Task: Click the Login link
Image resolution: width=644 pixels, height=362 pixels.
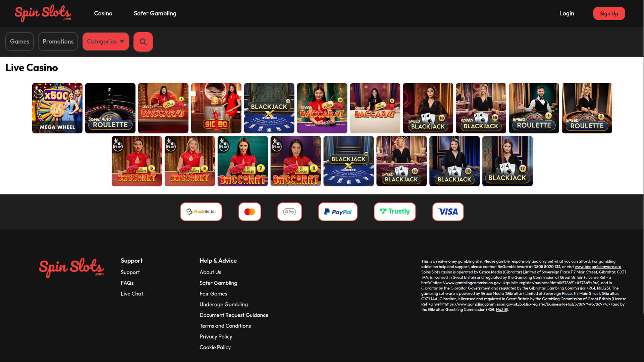Action: pos(567,13)
